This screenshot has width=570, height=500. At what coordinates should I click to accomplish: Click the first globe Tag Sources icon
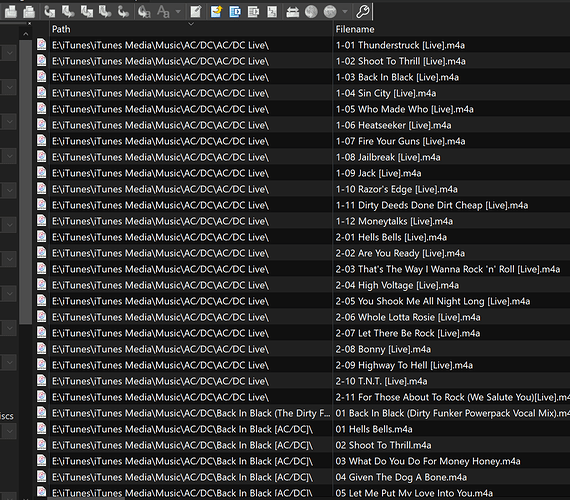(x=311, y=12)
